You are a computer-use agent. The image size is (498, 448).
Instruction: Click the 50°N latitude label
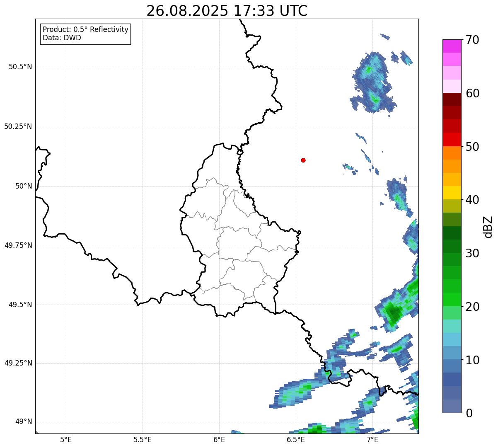click(x=24, y=186)
